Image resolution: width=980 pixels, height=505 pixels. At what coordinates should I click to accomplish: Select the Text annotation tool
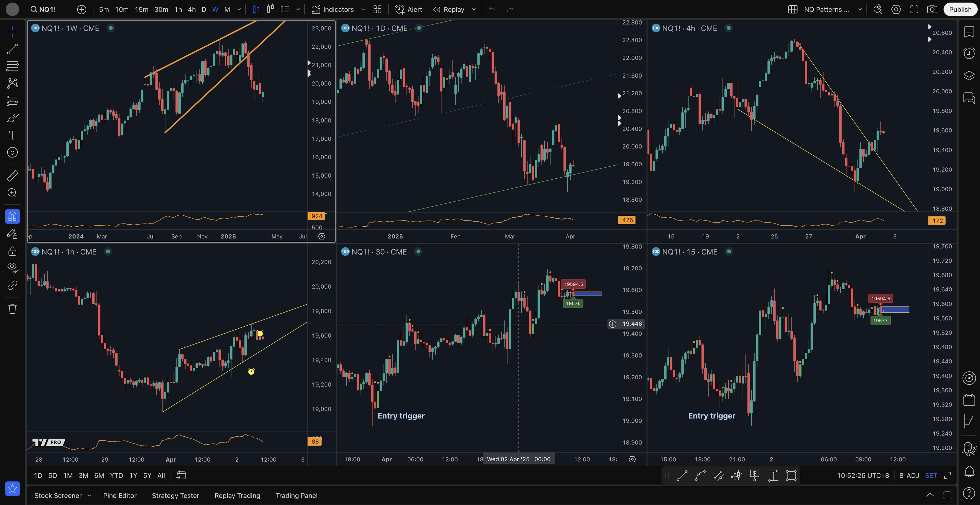coord(12,135)
